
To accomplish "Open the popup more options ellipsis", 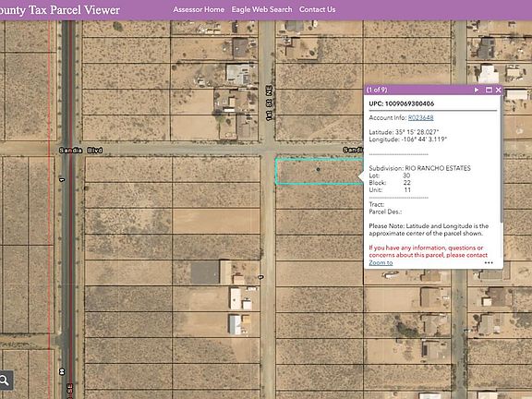I will pyautogui.click(x=489, y=262).
